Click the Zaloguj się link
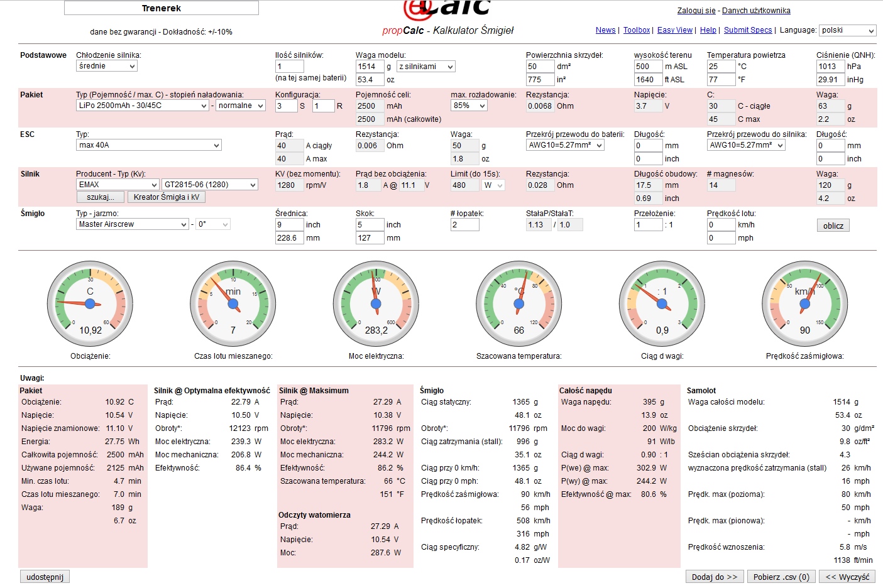The image size is (883, 588). 696,11
